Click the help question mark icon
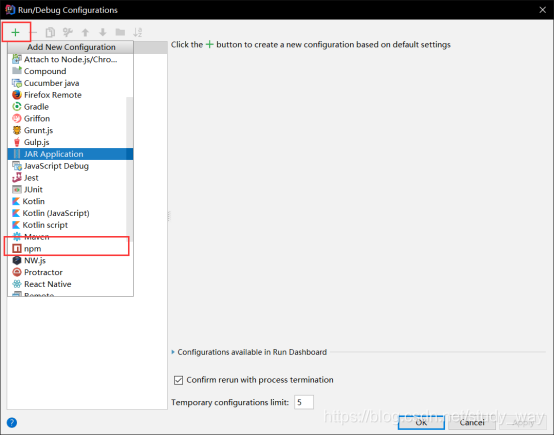The image size is (554, 435). (x=12, y=422)
